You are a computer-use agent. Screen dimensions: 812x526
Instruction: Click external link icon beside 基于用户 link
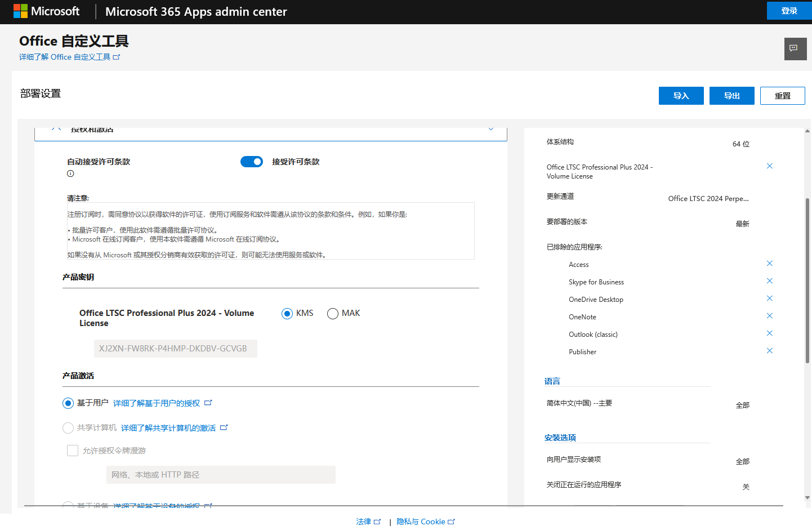[x=208, y=403]
